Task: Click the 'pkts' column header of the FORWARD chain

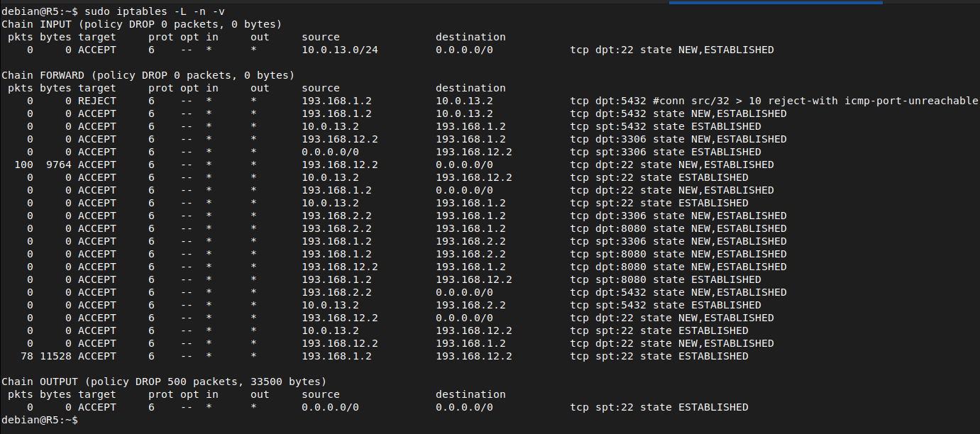Action: (x=21, y=88)
